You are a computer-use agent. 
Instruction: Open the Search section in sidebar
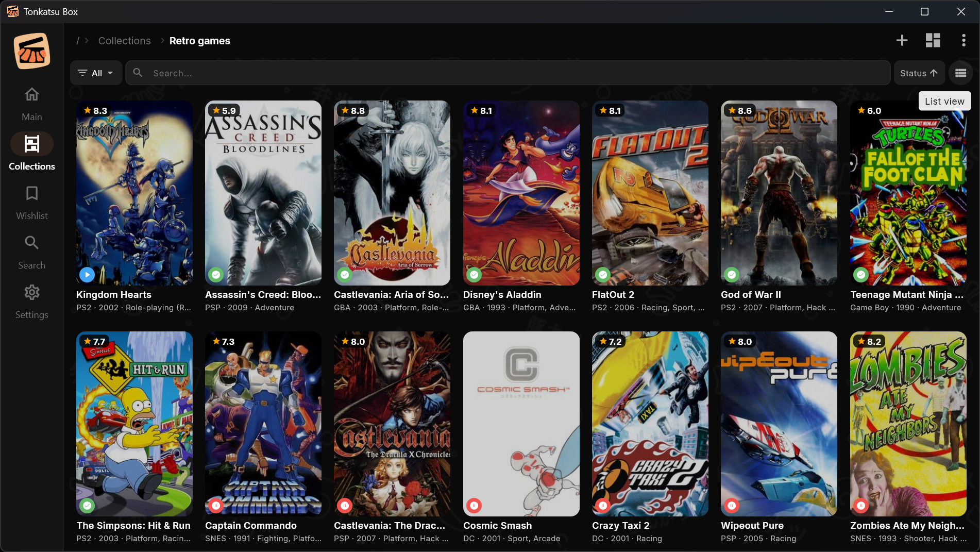click(32, 252)
